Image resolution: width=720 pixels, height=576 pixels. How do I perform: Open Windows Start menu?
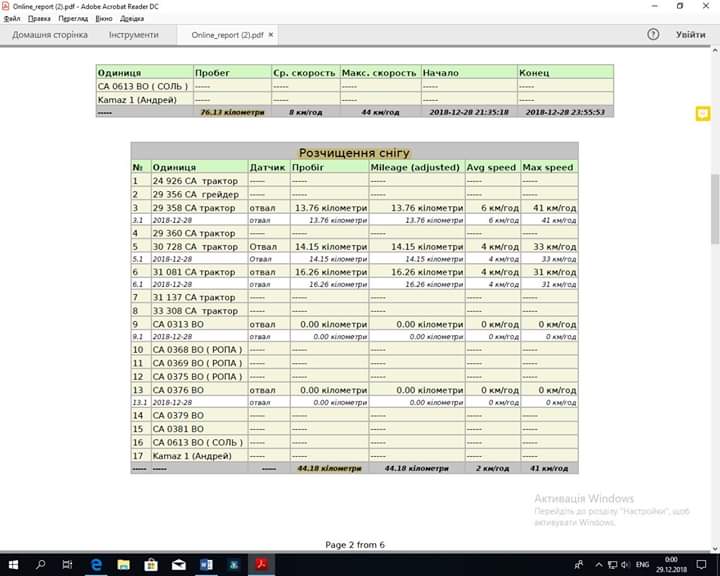pos(13,565)
